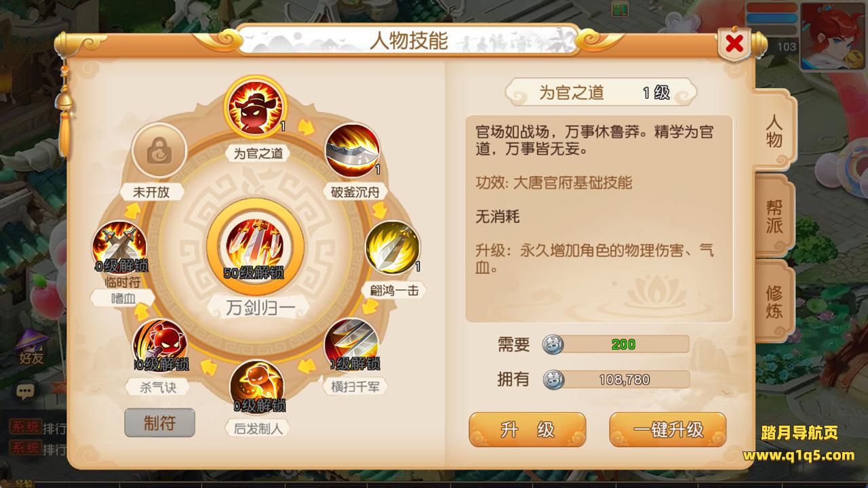868x488 pixels.
Task: Select the 破釜沉舟 blade skill icon
Action: (352, 150)
